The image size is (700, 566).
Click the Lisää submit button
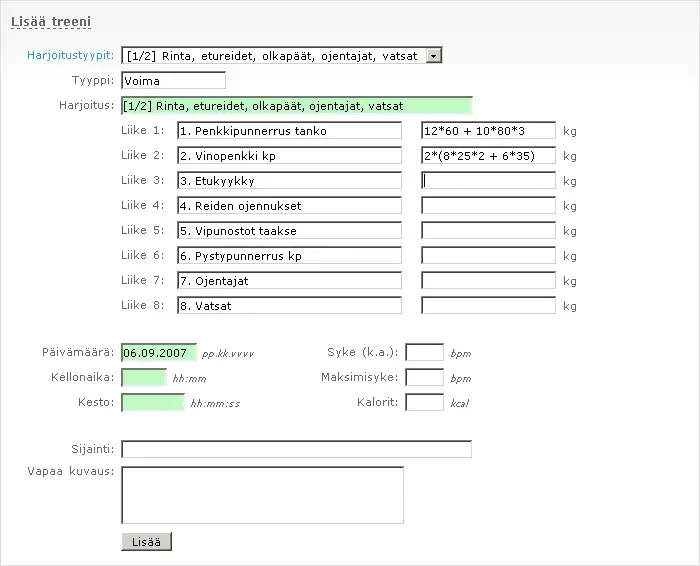tap(146, 542)
